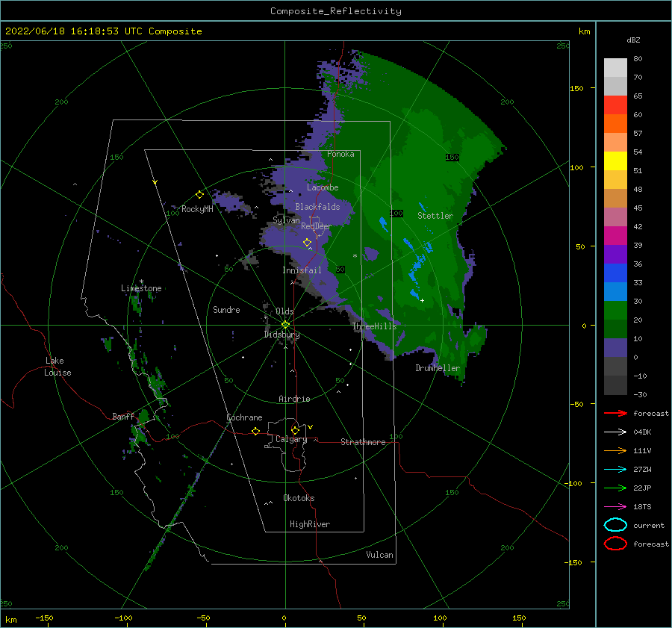
Task: Select the light gray 80-70 dBZ swatch
Action: pos(615,67)
